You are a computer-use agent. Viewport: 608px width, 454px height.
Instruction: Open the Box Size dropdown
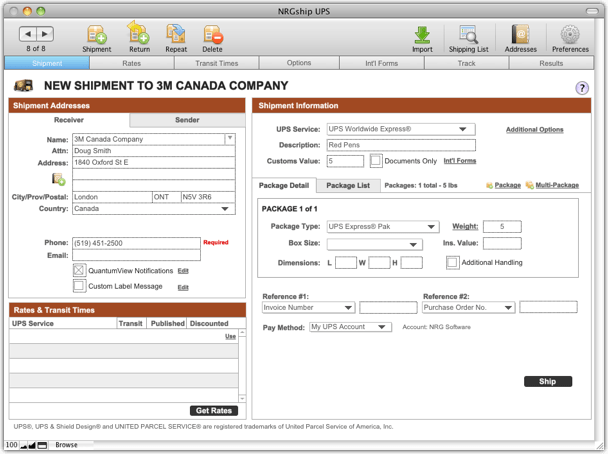click(x=375, y=244)
